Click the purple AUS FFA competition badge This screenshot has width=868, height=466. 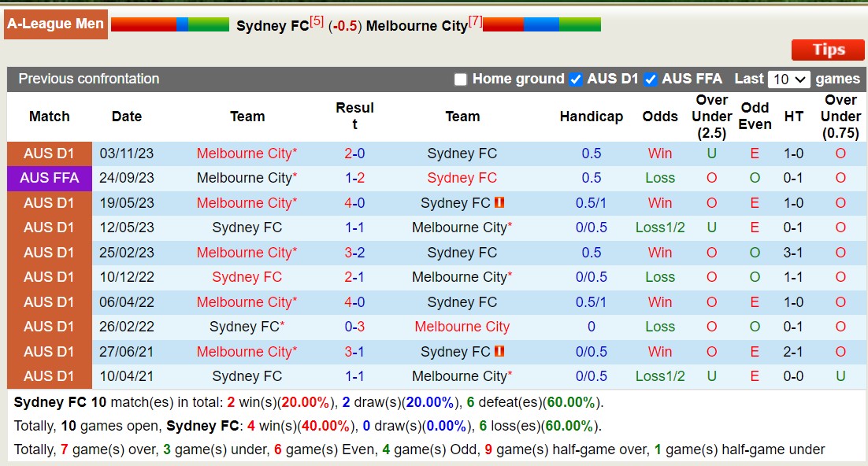[x=49, y=178]
